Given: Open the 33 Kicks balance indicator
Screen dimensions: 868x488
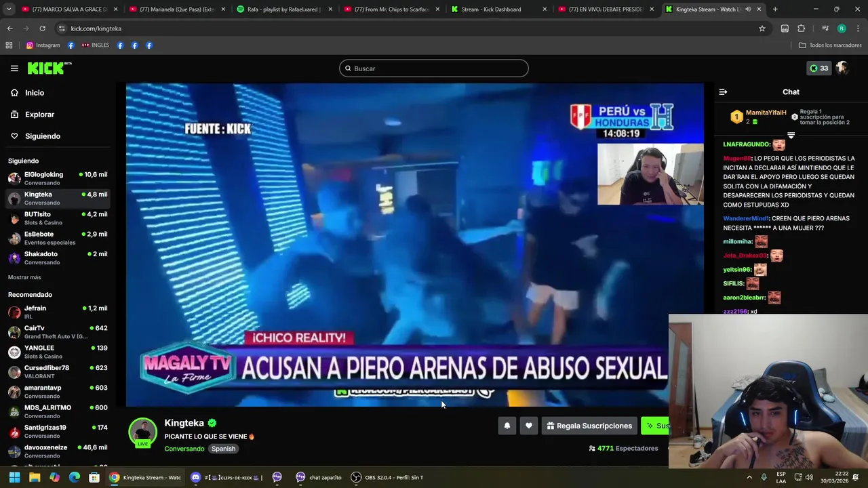Looking at the screenshot, I should pyautogui.click(x=818, y=68).
